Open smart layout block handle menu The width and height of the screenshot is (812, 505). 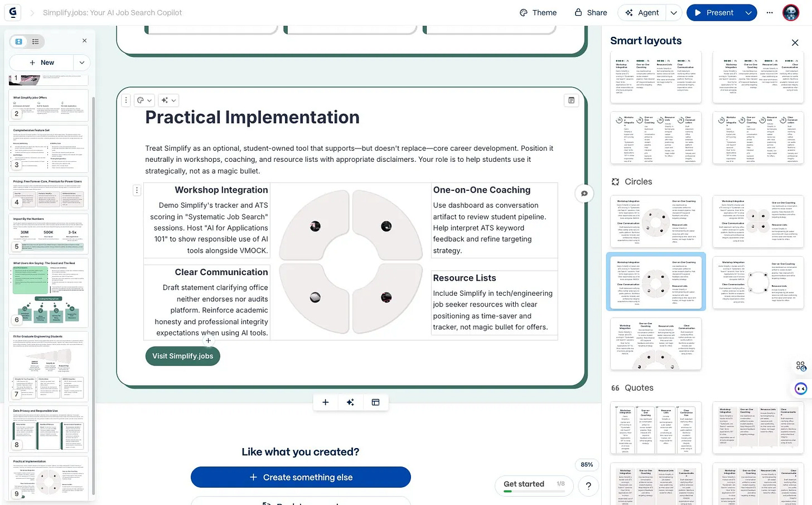[137, 190]
